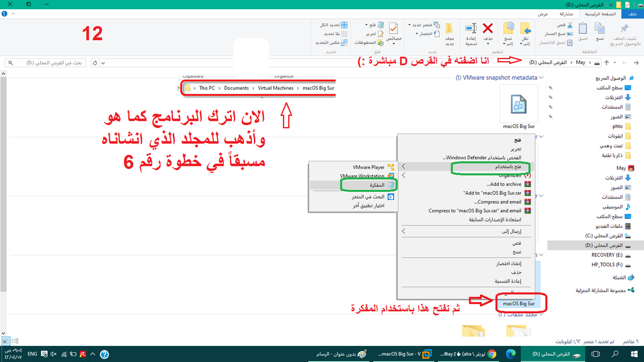Click the Microsoft Edge icon in the taskbar
The image size is (644, 362).
511,354
